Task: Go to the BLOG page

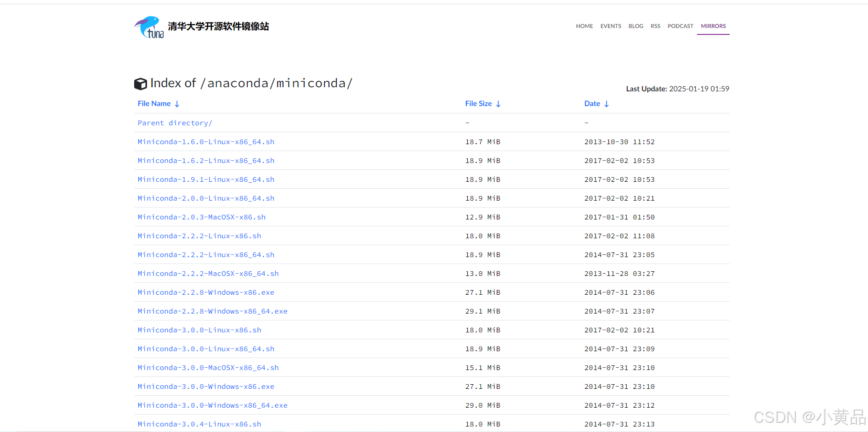Action: 636,26
